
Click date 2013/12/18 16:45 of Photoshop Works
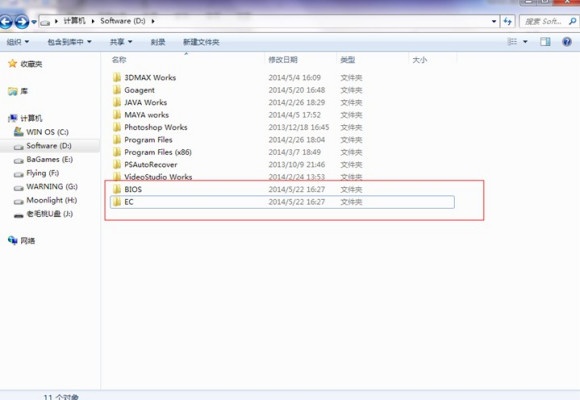click(299, 127)
